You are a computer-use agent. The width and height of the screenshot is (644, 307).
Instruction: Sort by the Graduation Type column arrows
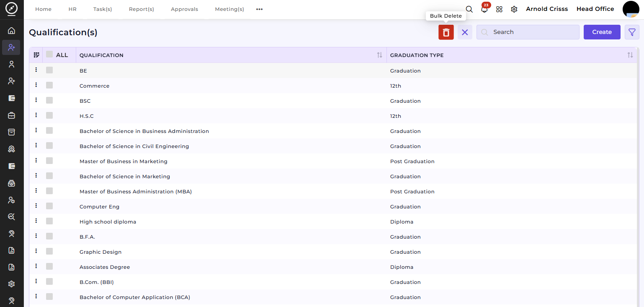[x=630, y=55]
